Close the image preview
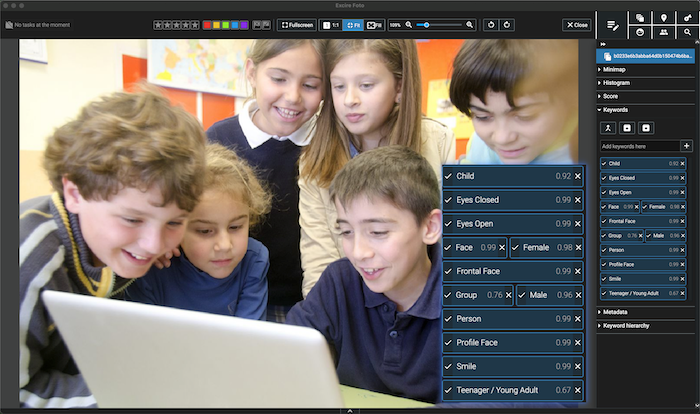 [x=576, y=24]
